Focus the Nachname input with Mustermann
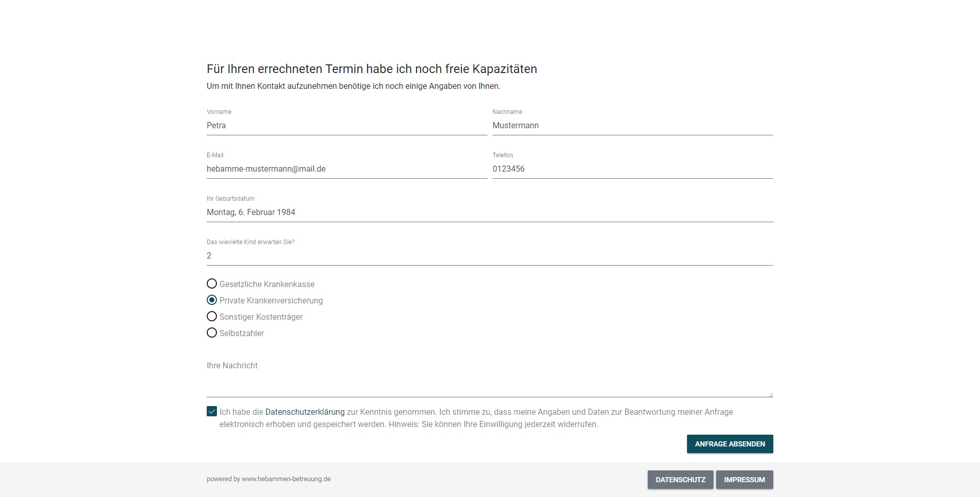Screen dimensions: 980x497 pyautogui.click(x=632, y=126)
